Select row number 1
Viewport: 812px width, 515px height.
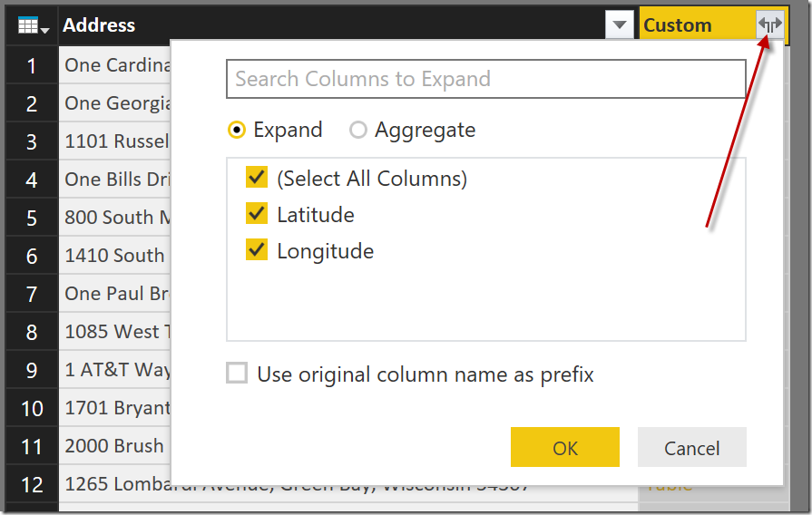(32, 65)
